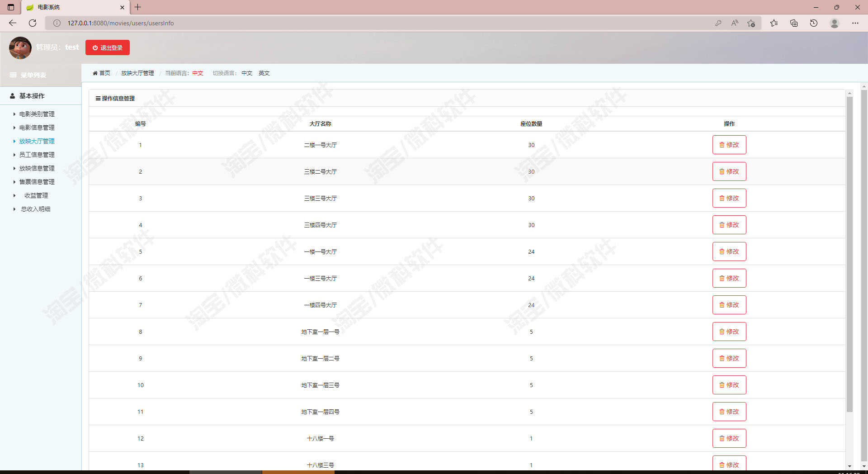Open 电影信息管理 menu item
The width and height of the screenshot is (868, 474).
tap(37, 128)
